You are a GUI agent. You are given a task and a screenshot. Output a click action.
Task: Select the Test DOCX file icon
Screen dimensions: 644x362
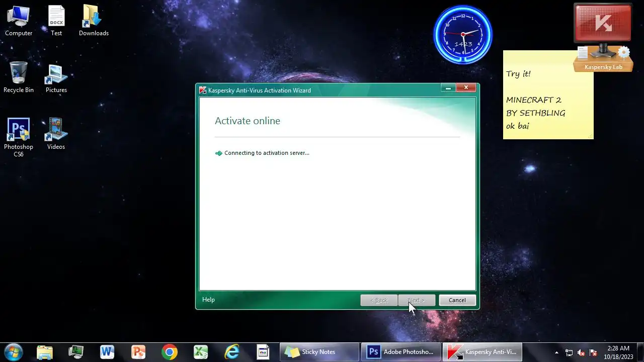(x=56, y=21)
